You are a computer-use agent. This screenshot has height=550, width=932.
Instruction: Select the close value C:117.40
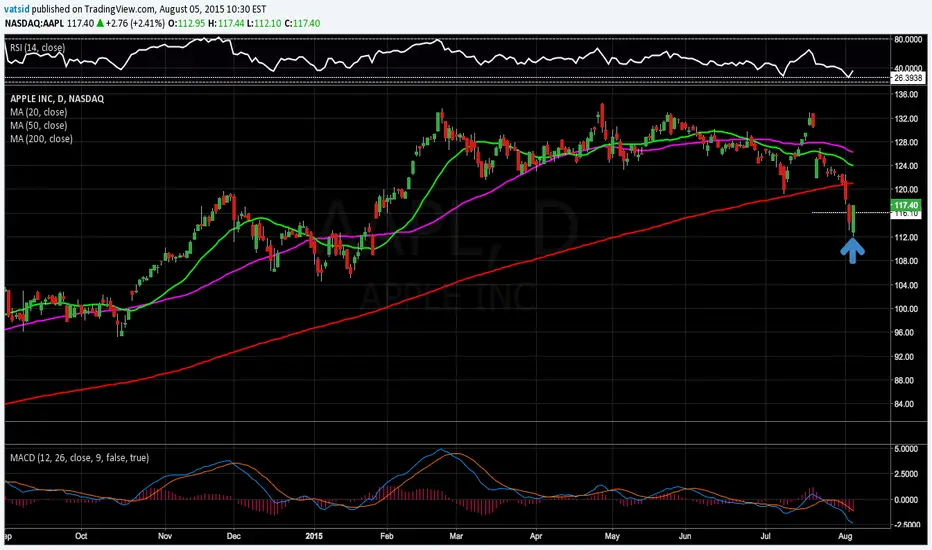[x=302, y=24]
